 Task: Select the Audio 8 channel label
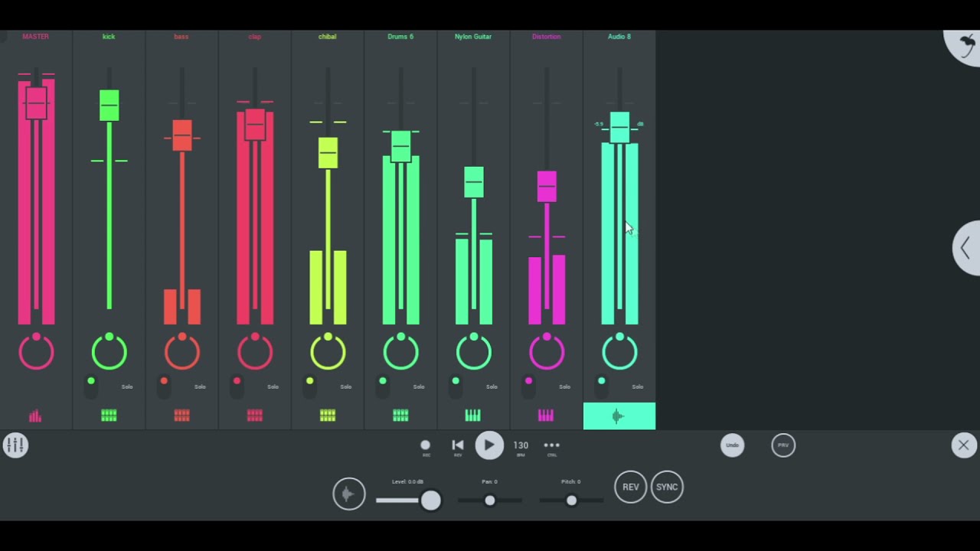[619, 36]
